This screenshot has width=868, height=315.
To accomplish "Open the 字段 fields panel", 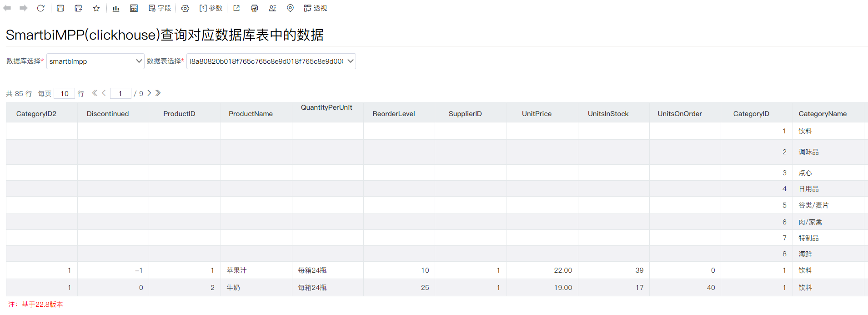I will coord(160,8).
